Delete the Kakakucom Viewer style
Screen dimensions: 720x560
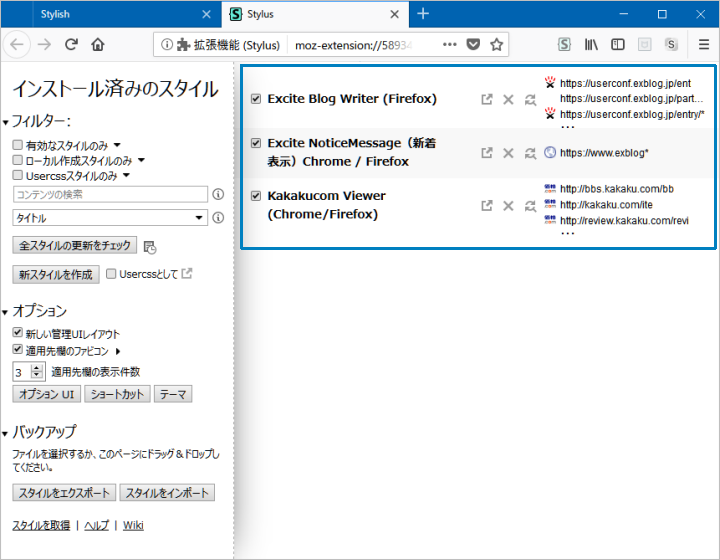[508, 206]
